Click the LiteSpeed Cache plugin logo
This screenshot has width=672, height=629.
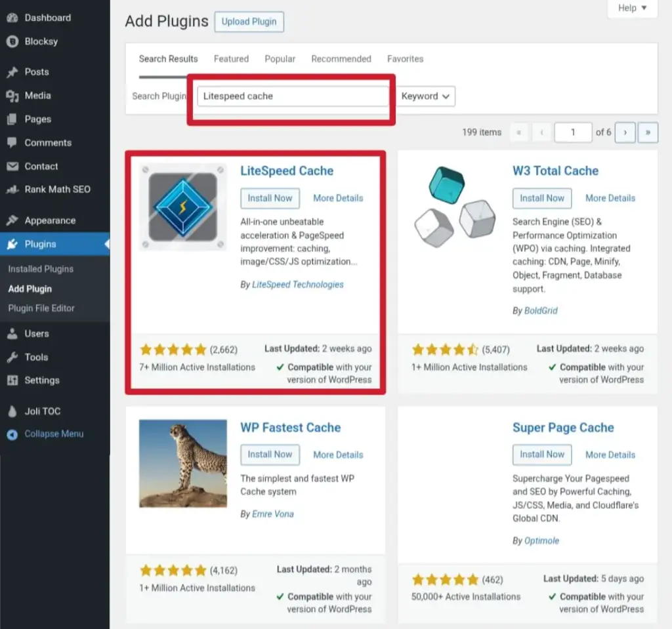[183, 207]
